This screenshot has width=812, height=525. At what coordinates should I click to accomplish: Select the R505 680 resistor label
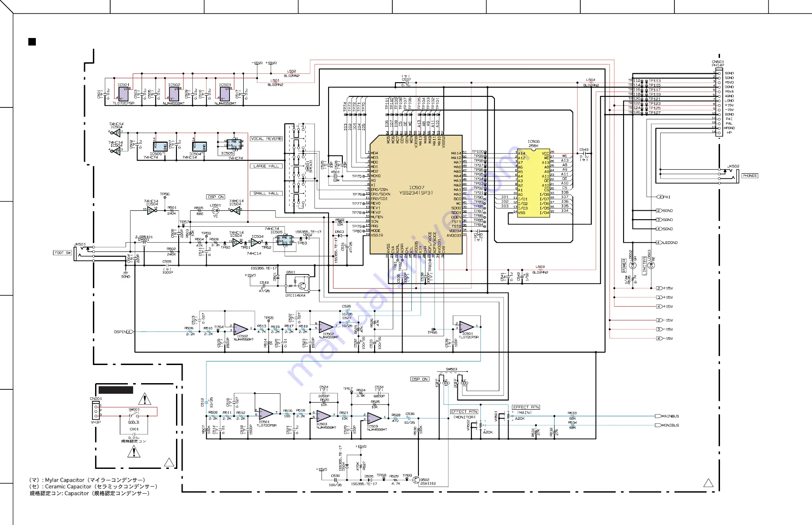(x=199, y=211)
